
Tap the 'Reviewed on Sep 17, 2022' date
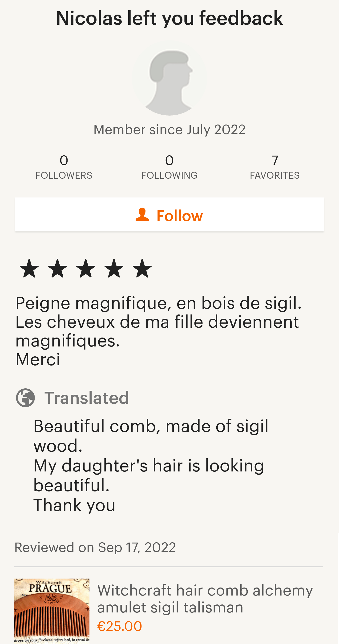tap(95, 547)
